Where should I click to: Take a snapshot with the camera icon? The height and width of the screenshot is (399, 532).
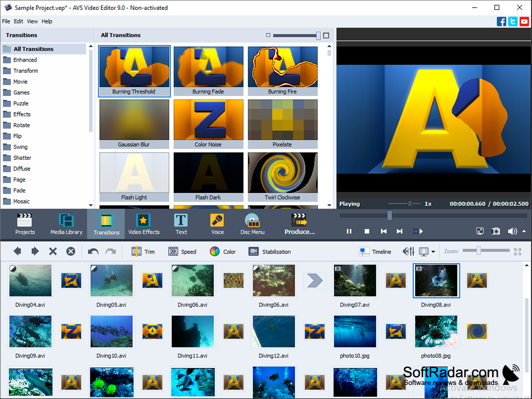click(x=496, y=231)
